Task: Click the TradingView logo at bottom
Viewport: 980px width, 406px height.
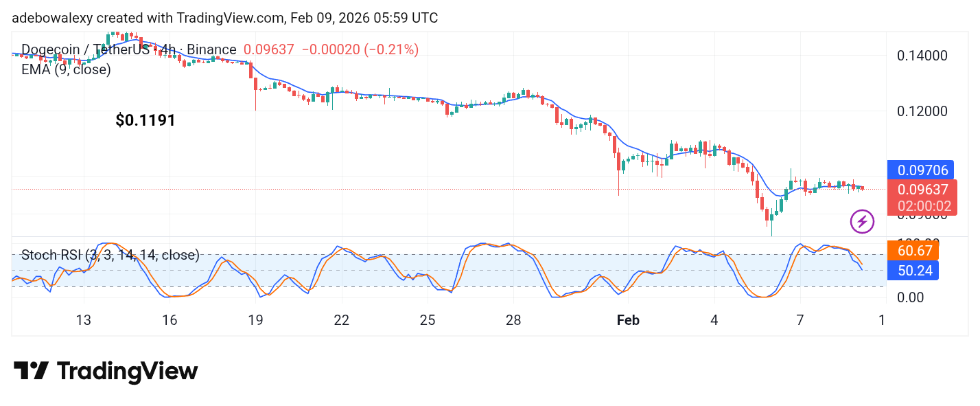Action: 106,372
